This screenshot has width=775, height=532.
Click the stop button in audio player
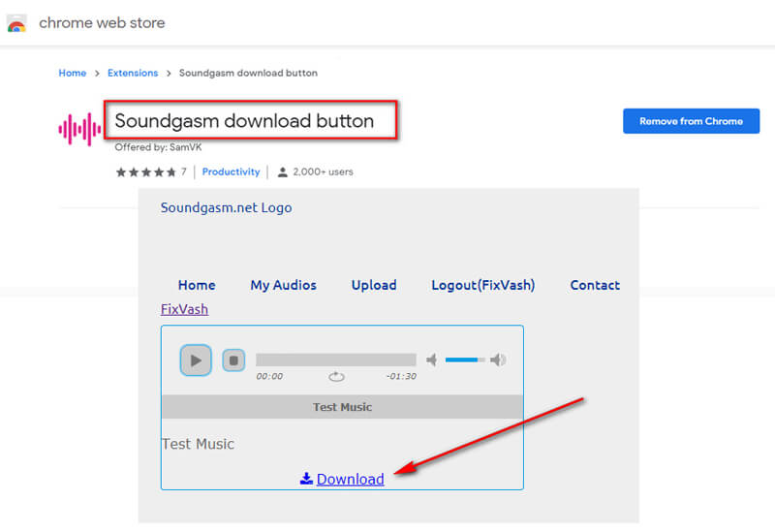click(x=233, y=360)
